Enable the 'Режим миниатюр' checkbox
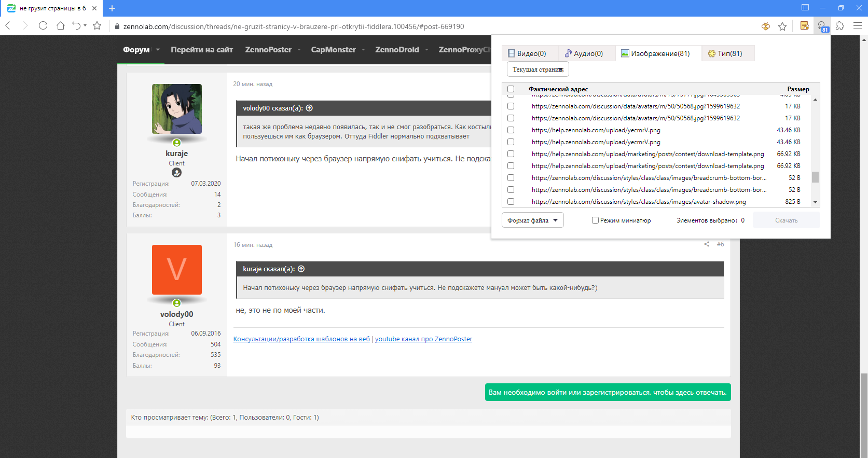This screenshot has width=868, height=458. (x=595, y=220)
